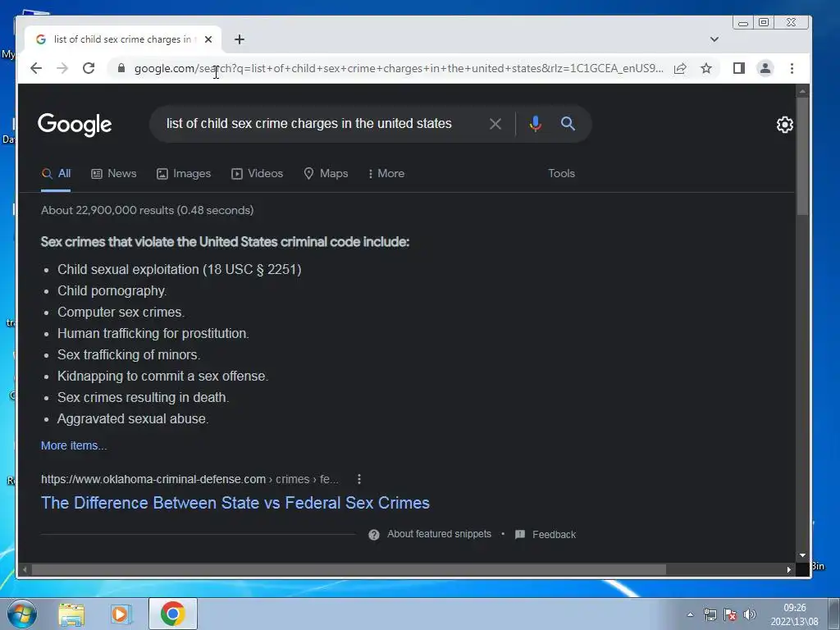Viewport: 840px width, 630px height.
Task: Click 'Human trafficking for prostitution.' item
Action: [153, 333]
